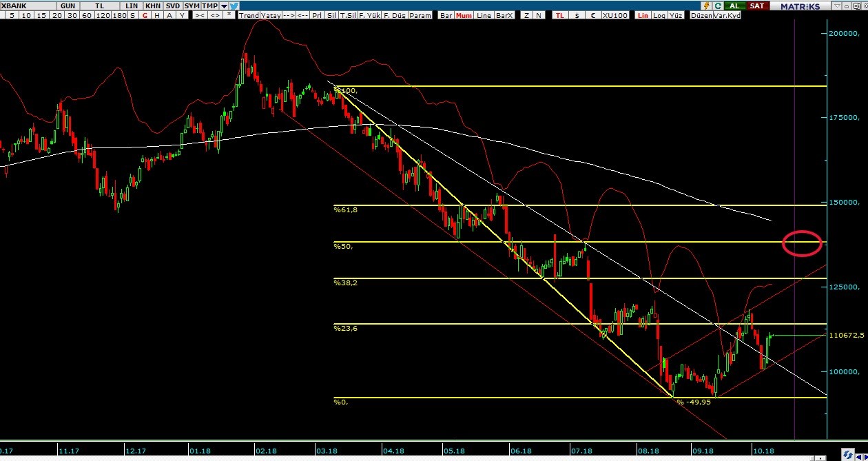The width and height of the screenshot is (868, 461).
Task: Click the N toolbar button
Action: click(539, 15)
